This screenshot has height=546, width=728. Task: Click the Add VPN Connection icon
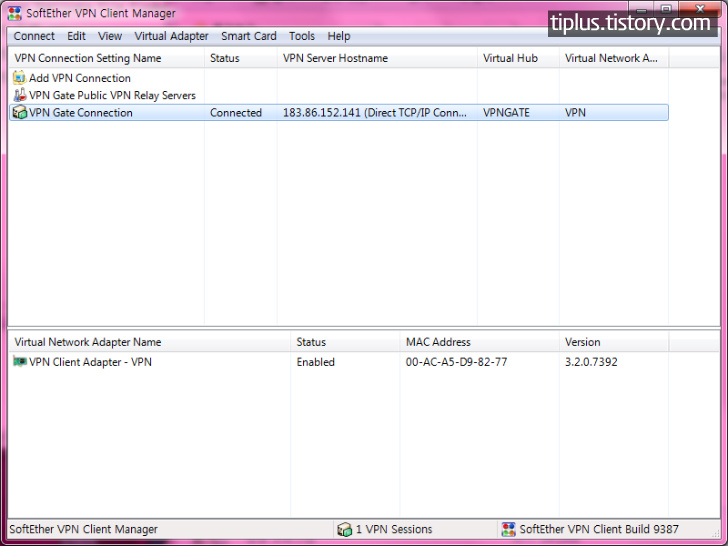coord(19,78)
